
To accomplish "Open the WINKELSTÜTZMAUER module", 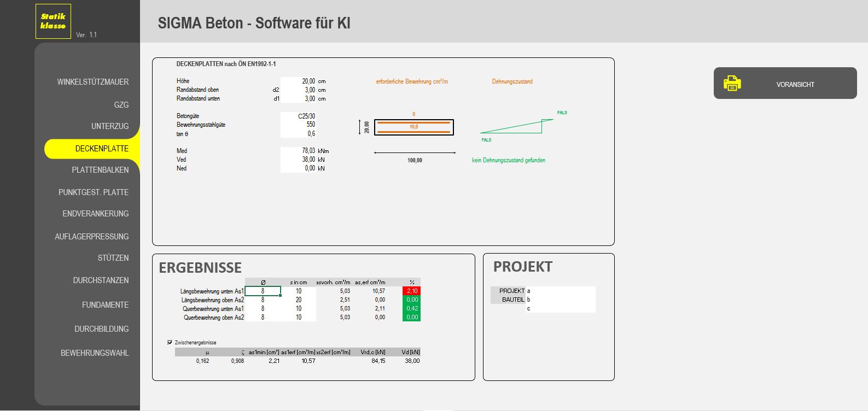I will tap(92, 82).
